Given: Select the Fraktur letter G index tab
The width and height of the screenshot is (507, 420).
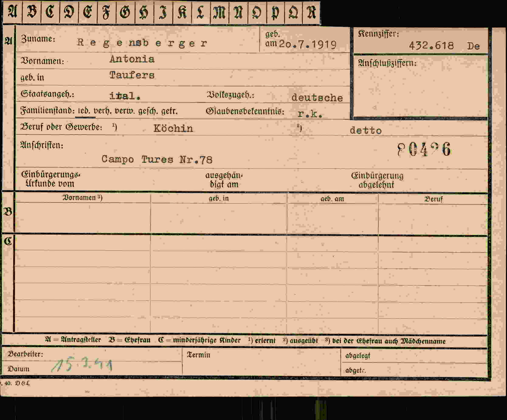Looking at the screenshot, I should click(125, 13).
